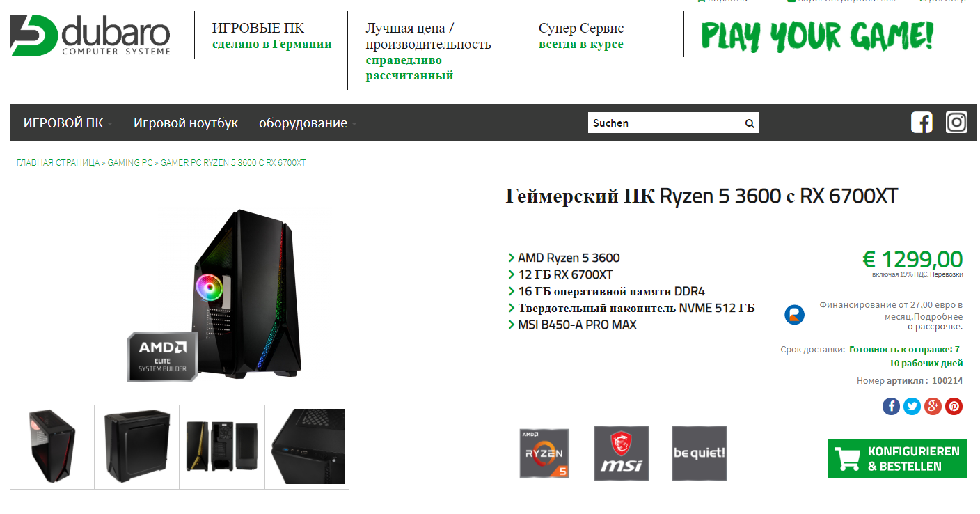Click the search magnifier icon
The width and height of the screenshot is (980, 514).
point(750,123)
